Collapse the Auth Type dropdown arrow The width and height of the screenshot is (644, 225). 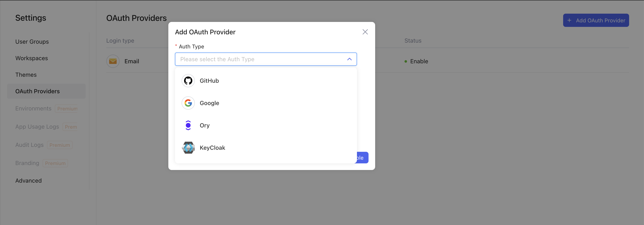pyautogui.click(x=349, y=59)
